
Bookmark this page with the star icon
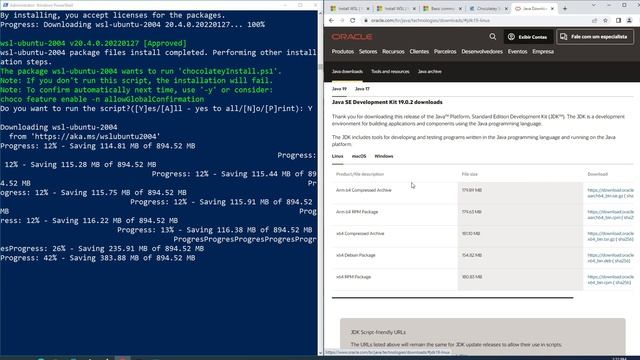606,20
